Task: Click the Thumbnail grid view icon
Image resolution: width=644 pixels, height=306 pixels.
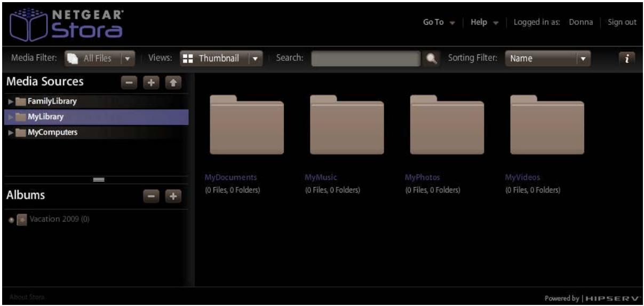Action: click(x=188, y=59)
